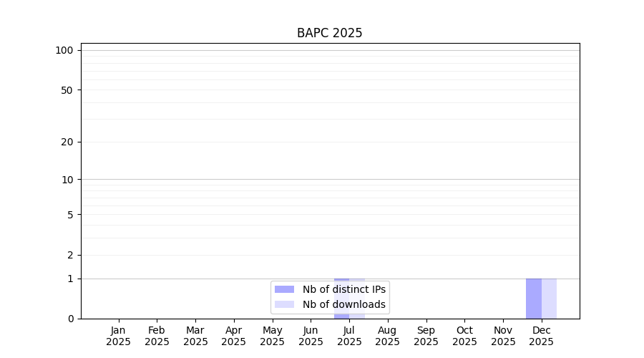Click the 50 tick on y-axis
644x358 pixels.
tap(67, 90)
